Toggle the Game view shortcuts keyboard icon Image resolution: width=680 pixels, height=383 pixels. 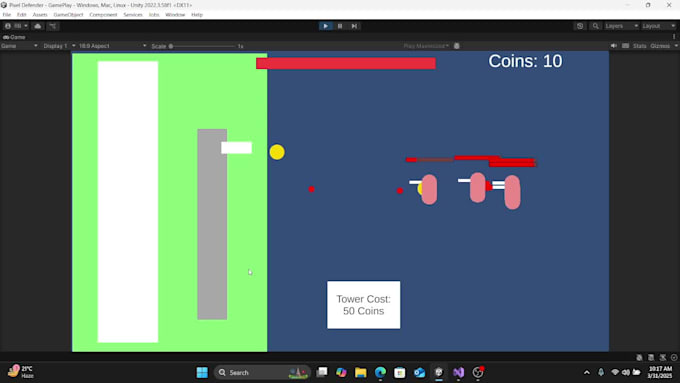tap(625, 46)
